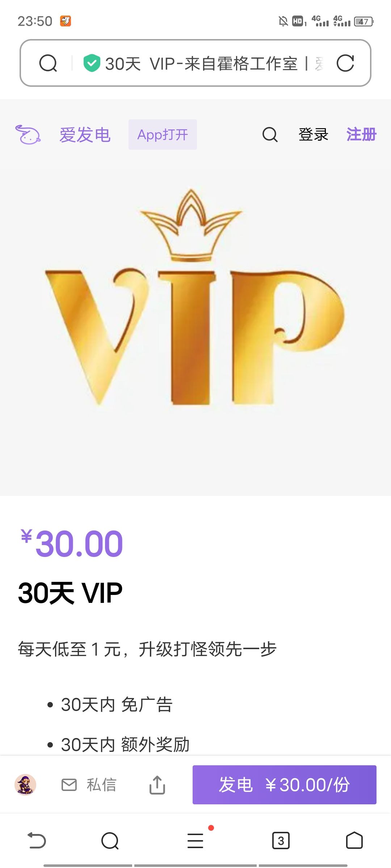Reload the page with the refresh icon
The width and height of the screenshot is (391, 868).
[x=345, y=63]
